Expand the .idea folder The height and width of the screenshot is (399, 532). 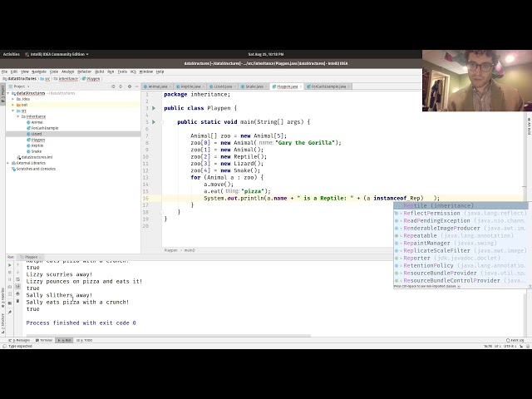click(x=13, y=99)
